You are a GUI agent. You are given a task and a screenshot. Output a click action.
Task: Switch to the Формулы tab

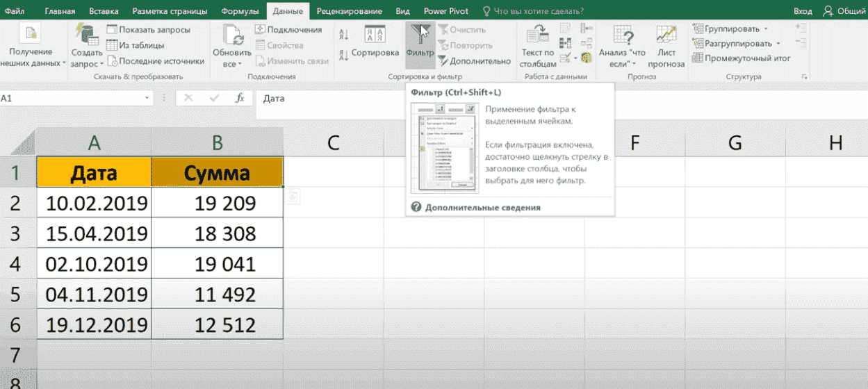tap(240, 11)
